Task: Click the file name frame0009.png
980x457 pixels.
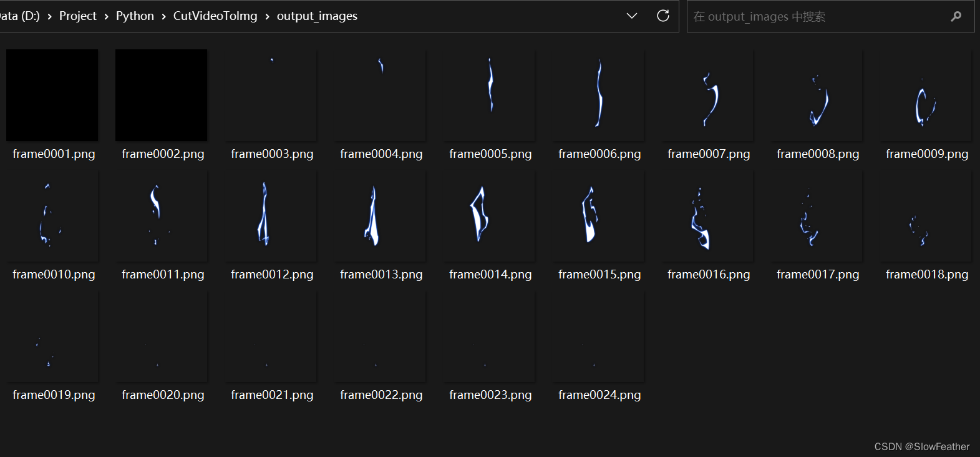Action: pos(927,154)
